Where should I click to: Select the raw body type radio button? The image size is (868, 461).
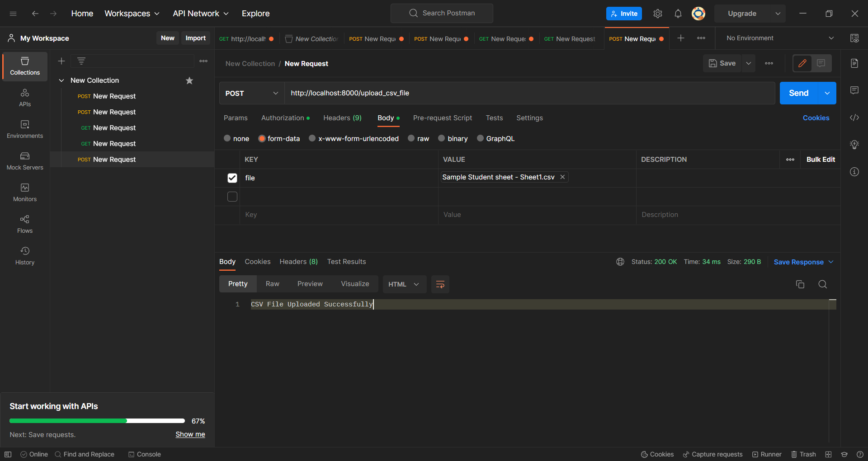pos(411,138)
